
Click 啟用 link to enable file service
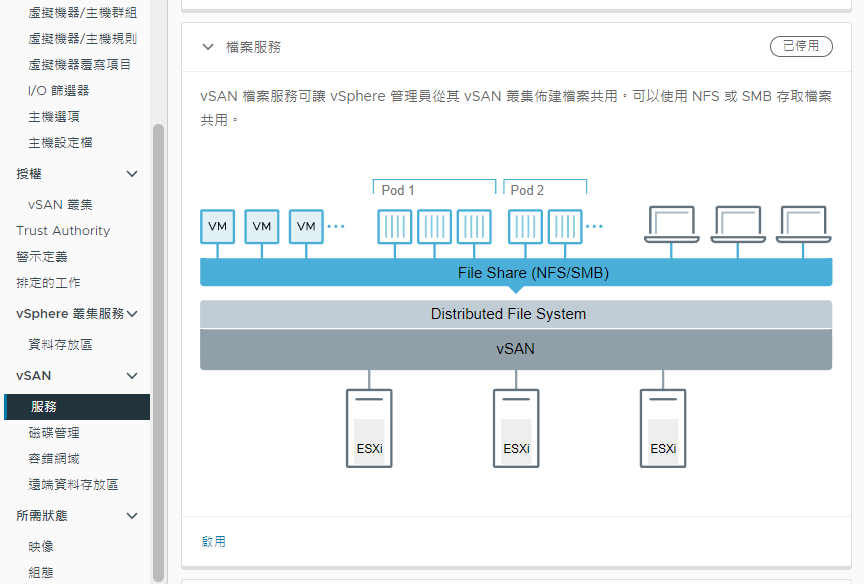[x=213, y=542]
